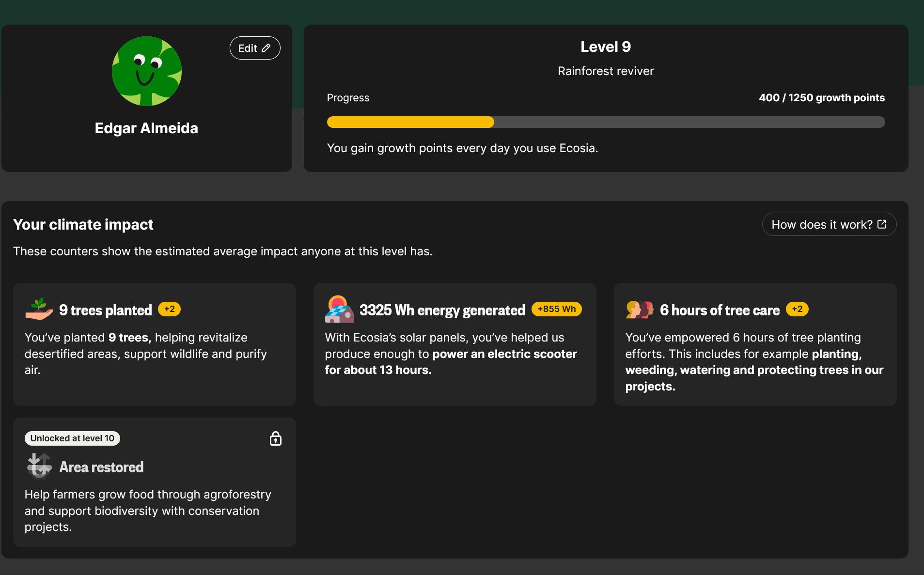Click the 9 trees planted heading
The image size is (924, 575).
[105, 310]
